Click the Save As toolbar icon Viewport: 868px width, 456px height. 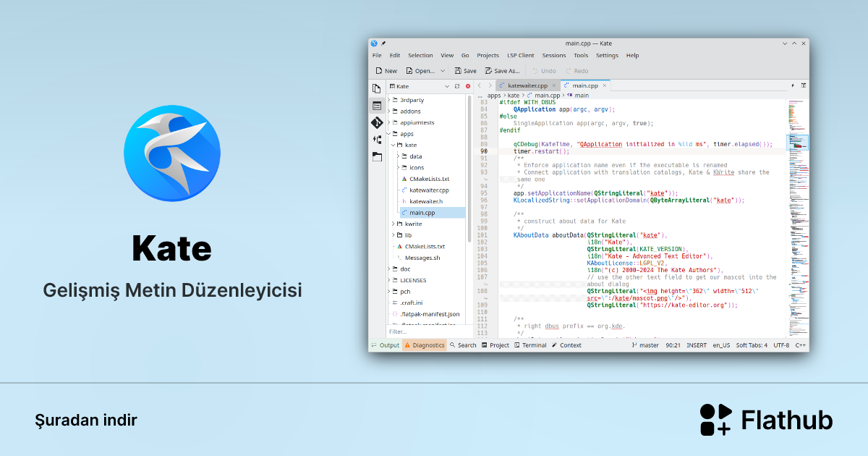[502, 70]
